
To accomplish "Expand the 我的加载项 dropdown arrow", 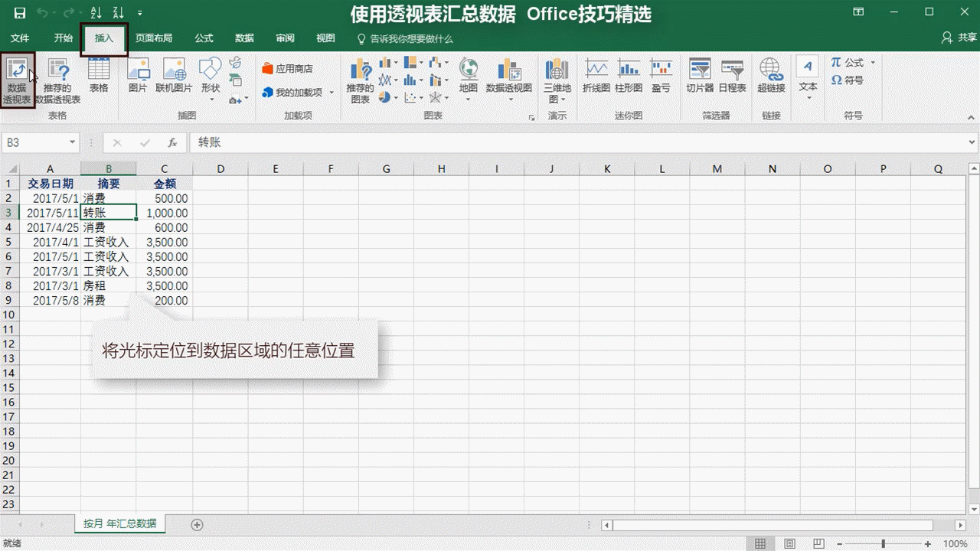I will click(332, 93).
